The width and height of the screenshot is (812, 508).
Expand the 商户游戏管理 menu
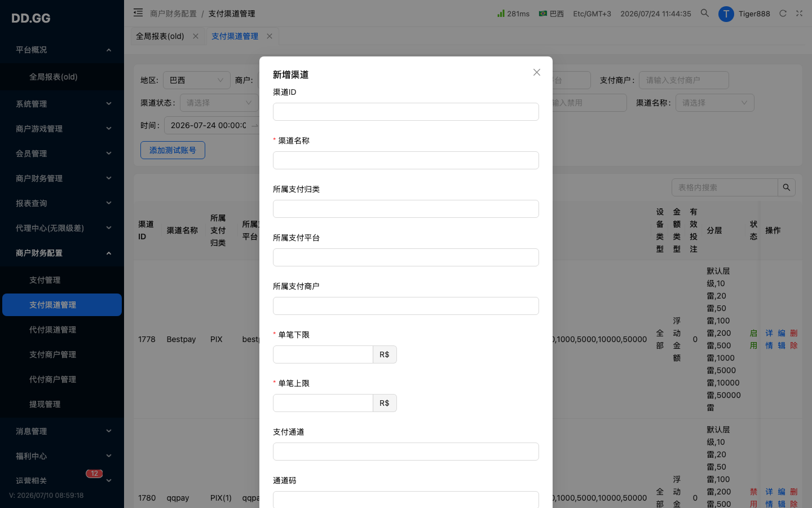click(x=62, y=129)
